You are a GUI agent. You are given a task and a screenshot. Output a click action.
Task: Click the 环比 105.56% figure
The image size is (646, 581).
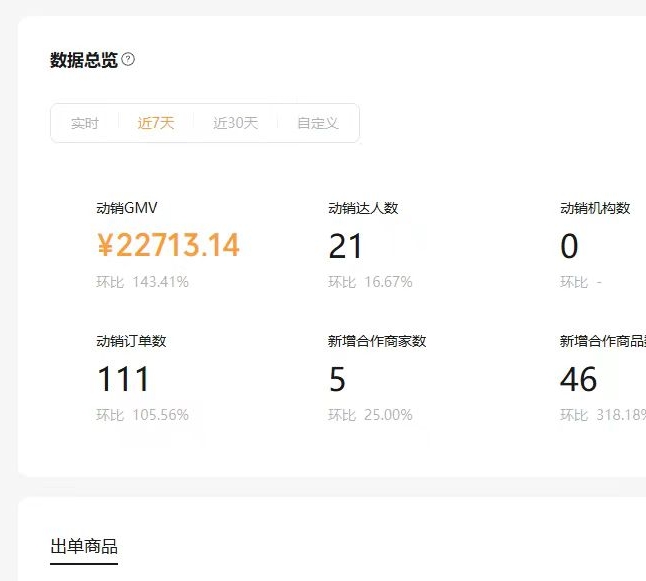click(x=143, y=415)
